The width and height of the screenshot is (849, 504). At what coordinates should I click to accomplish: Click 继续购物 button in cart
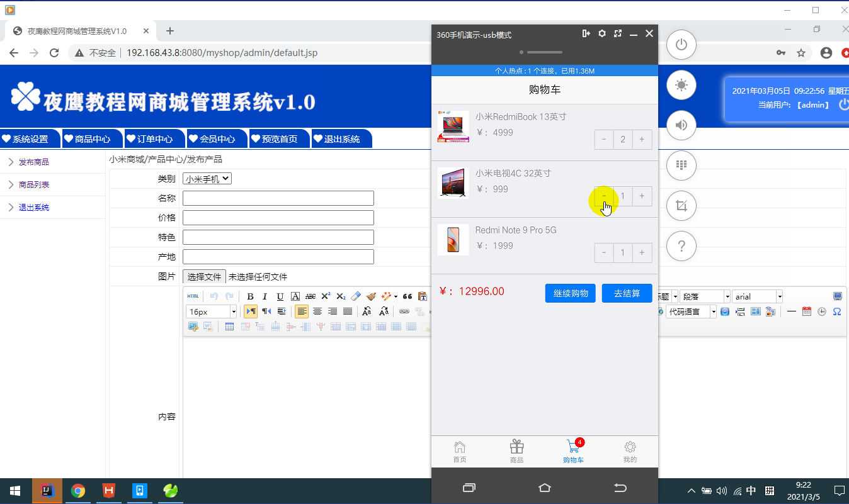571,293
